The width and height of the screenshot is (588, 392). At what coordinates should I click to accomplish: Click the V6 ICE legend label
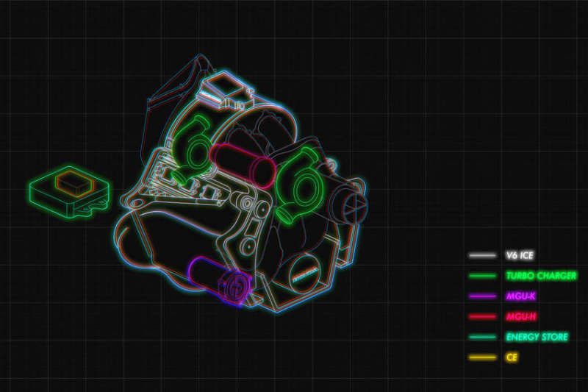520,256
